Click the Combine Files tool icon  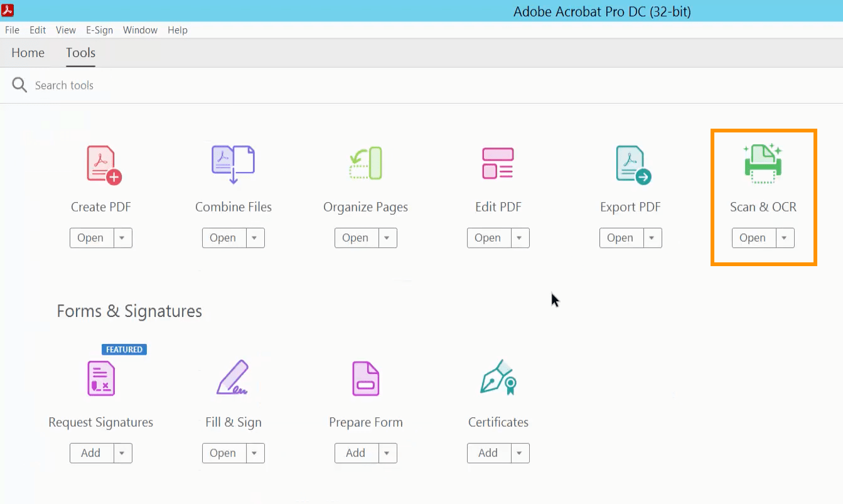233,164
